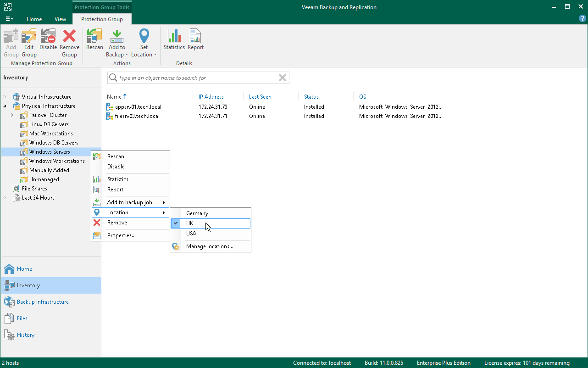Click the filesrv03.tech.local Windows icon
588x368 pixels.
click(110, 116)
